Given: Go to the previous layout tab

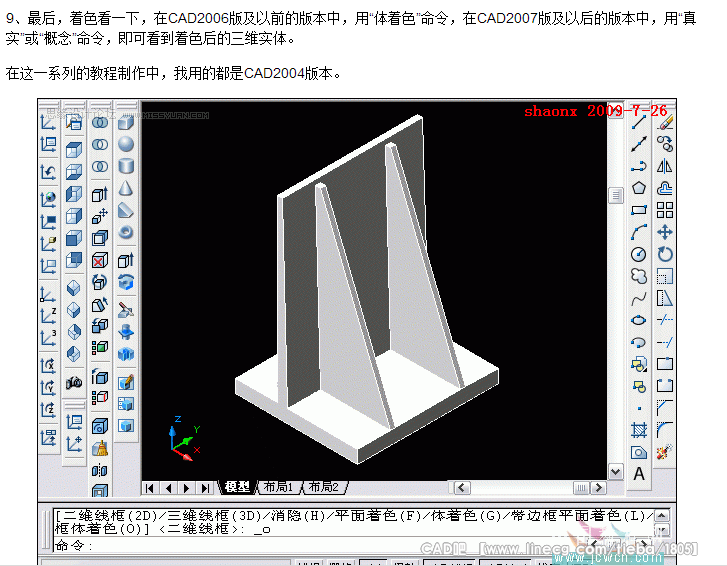Looking at the screenshot, I should (168, 488).
